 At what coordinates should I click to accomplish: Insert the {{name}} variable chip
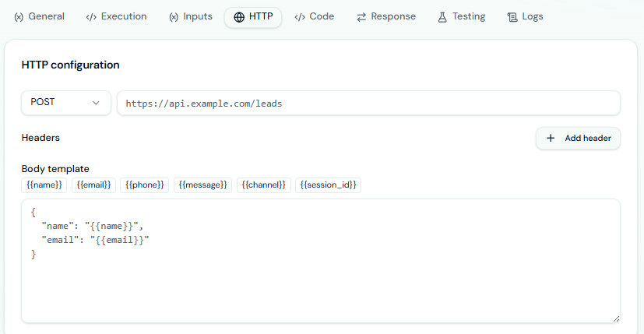pos(44,185)
